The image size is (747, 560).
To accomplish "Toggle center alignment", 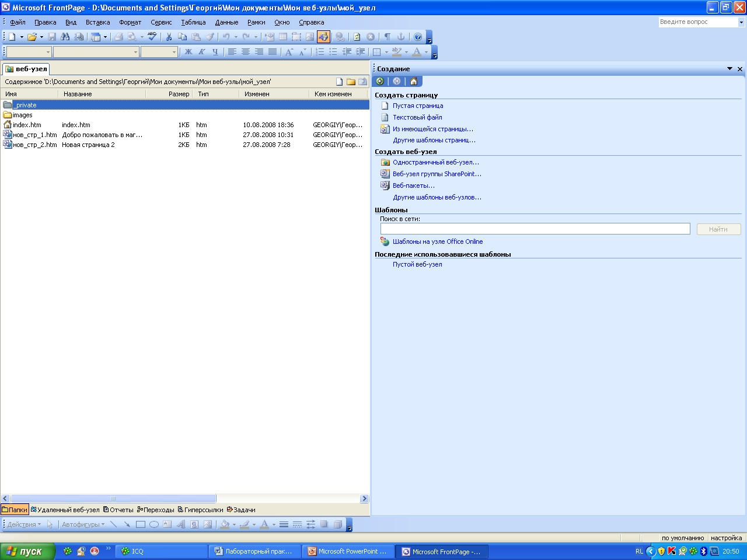I will click(245, 52).
